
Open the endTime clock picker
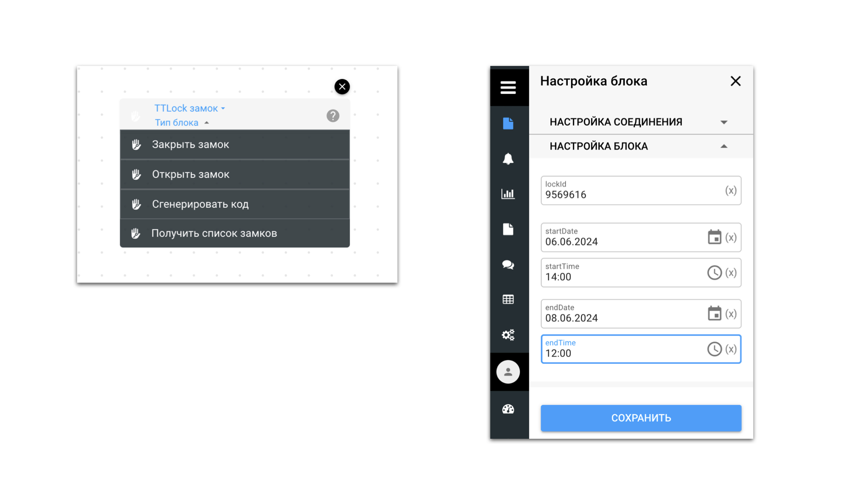pyautogui.click(x=714, y=349)
